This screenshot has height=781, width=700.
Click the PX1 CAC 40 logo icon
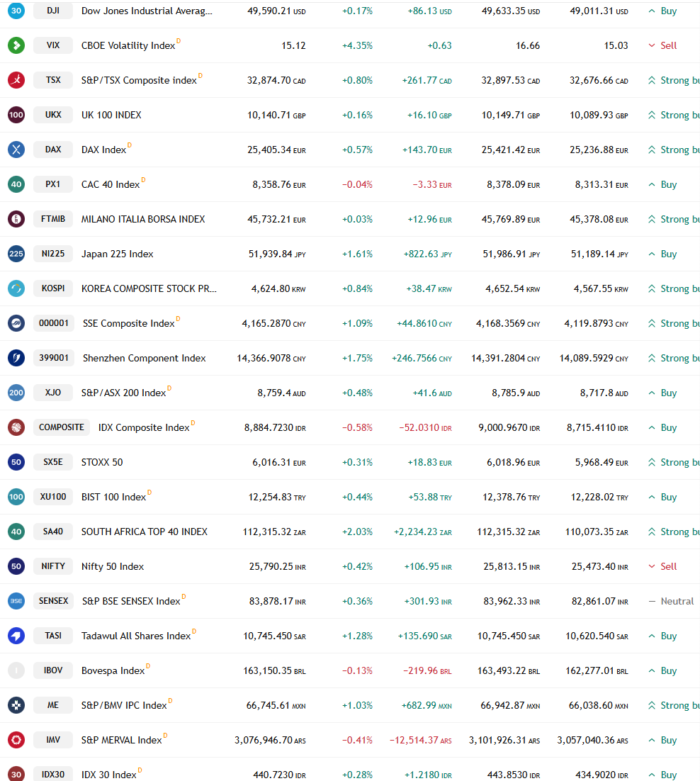(x=16, y=184)
